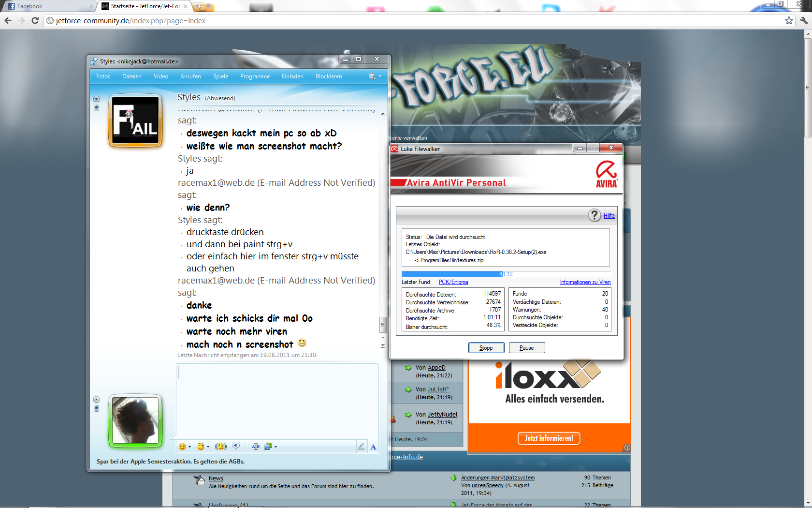
Task: Open unrealSpeedy profile link
Action: 487,485
